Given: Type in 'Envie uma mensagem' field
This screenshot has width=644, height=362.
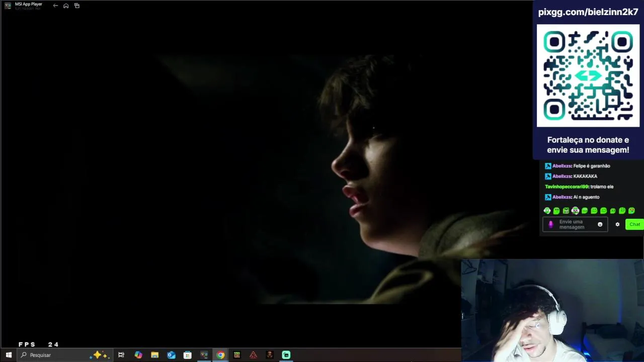Looking at the screenshot, I should [575, 224].
